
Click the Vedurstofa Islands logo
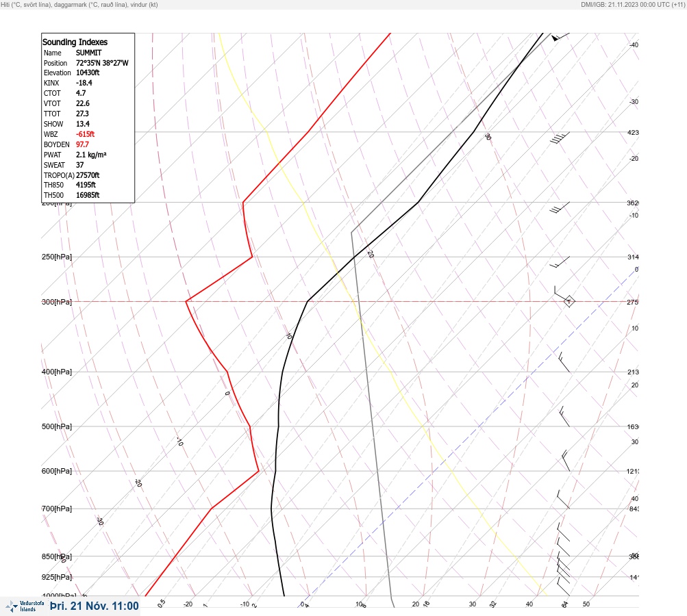click(x=25, y=606)
